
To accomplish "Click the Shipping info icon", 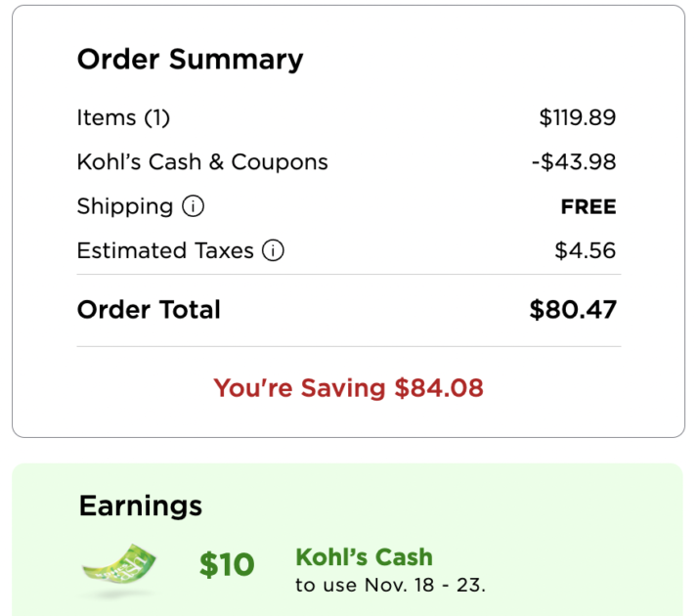I will [194, 206].
